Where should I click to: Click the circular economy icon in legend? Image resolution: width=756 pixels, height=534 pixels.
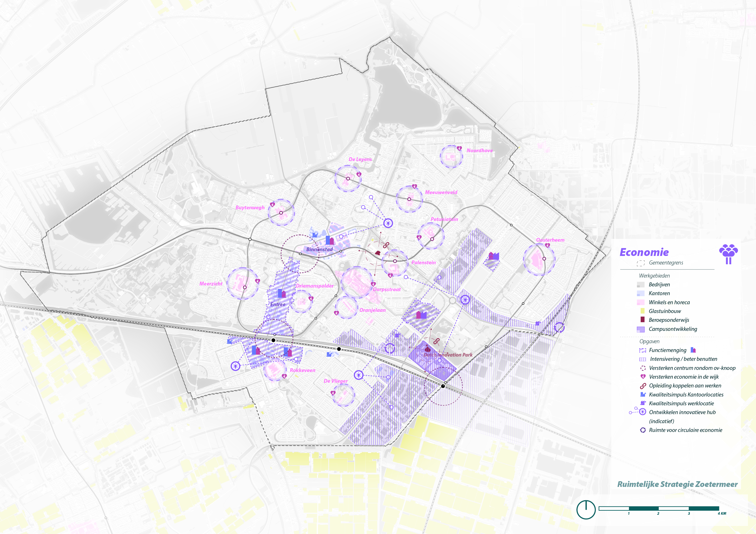point(643,430)
